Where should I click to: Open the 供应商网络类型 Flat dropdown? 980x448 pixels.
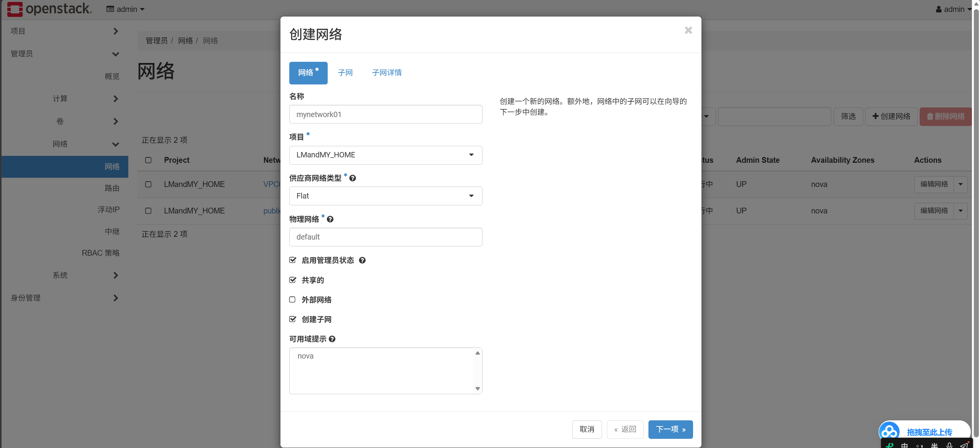[x=386, y=196]
